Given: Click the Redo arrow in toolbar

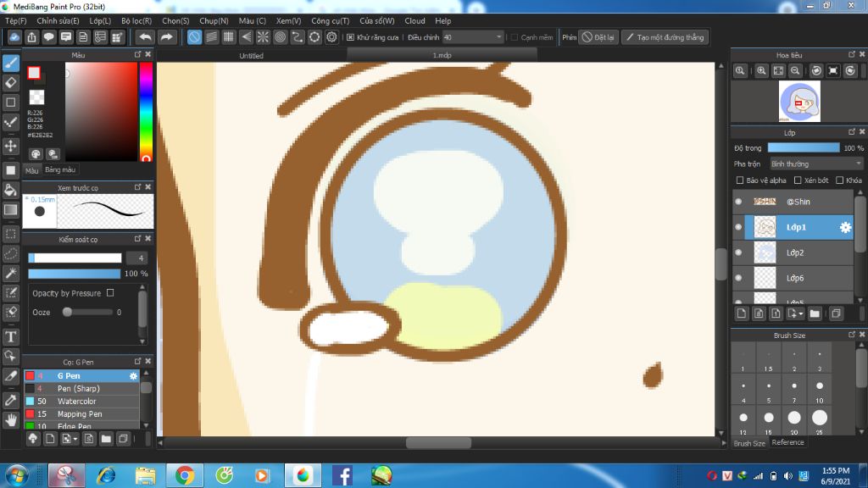Looking at the screenshot, I should [166, 37].
